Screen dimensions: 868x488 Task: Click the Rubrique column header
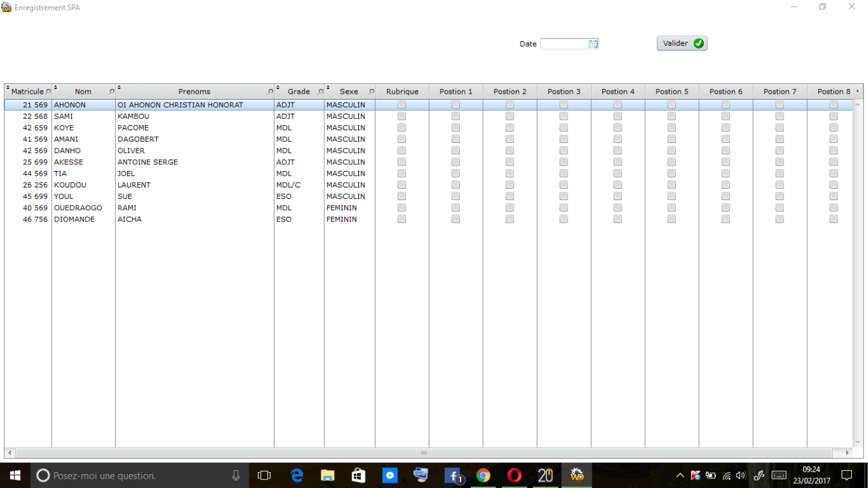click(402, 92)
